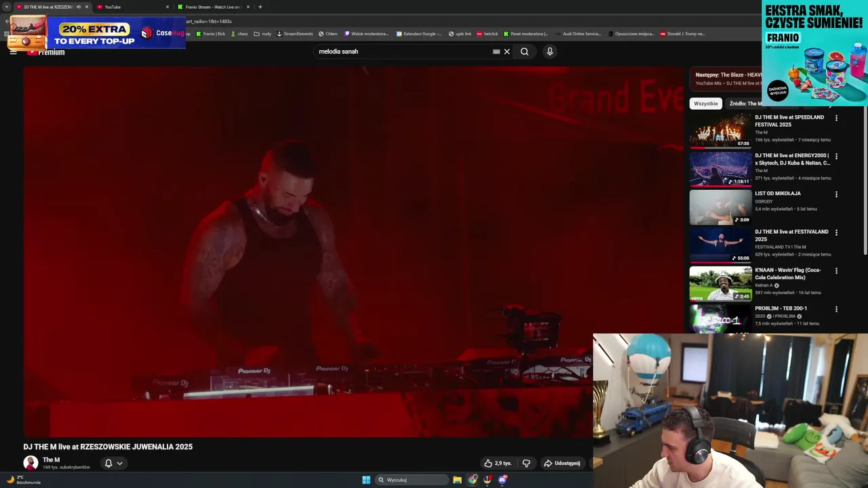Open options for SPEEDLAND FESTIVAL 2025 video
This screenshot has height=488, width=868.
point(836,118)
